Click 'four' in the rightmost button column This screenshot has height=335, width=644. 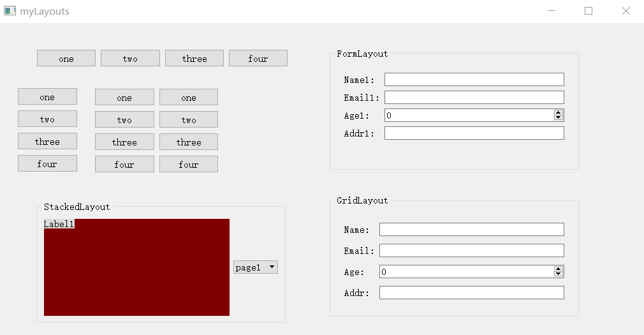pyautogui.click(x=189, y=164)
